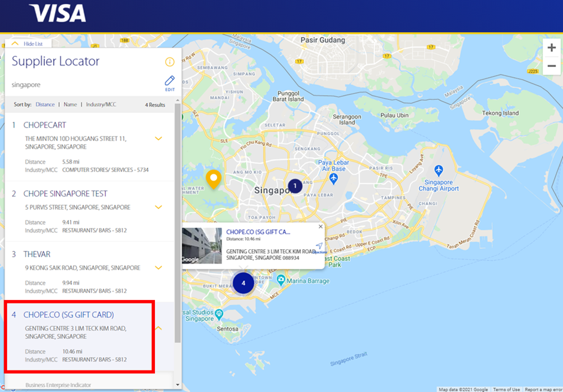Click the CHOPE.CO (SG GIFT CA... popup title
This screenshot has width=563, height=392.
point(258,232)
